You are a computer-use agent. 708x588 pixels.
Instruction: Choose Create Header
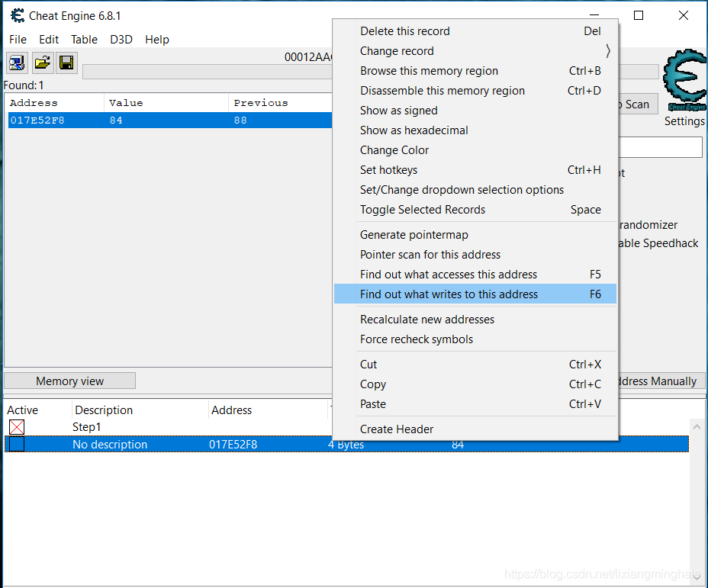coord(475,429)
